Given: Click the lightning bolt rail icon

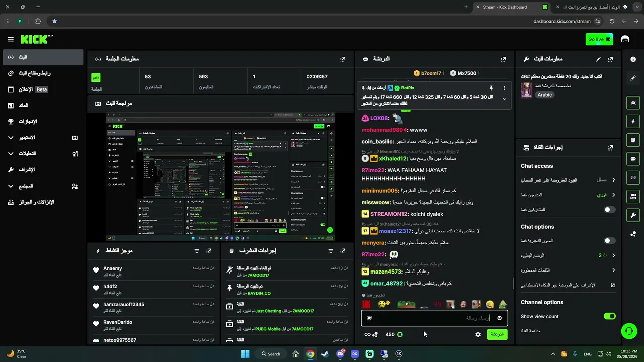Looking at the screenshot, I should (633, 121).
